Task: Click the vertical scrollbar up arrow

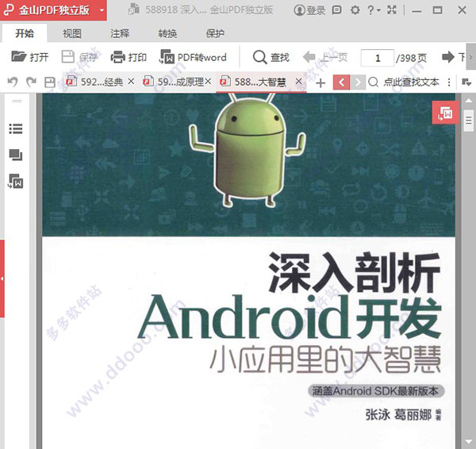Action: pos(468,101)
